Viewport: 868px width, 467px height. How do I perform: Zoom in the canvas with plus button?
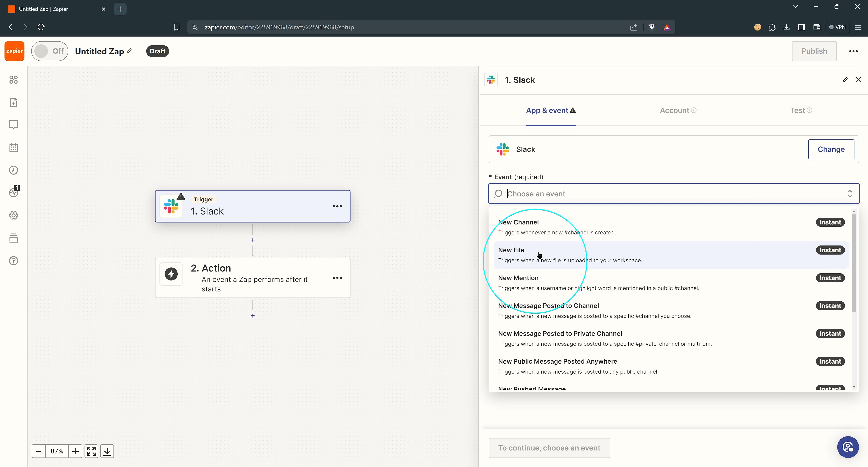pos(75,451)
